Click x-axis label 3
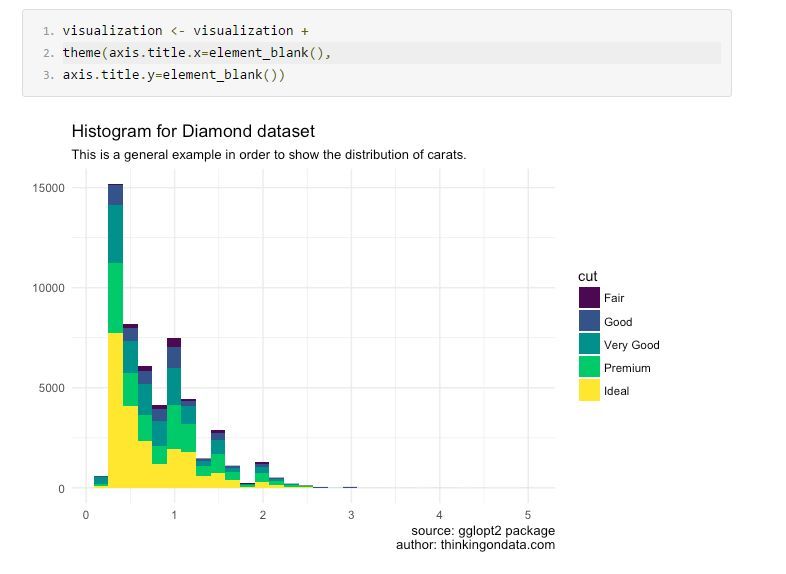 [351, 515]
